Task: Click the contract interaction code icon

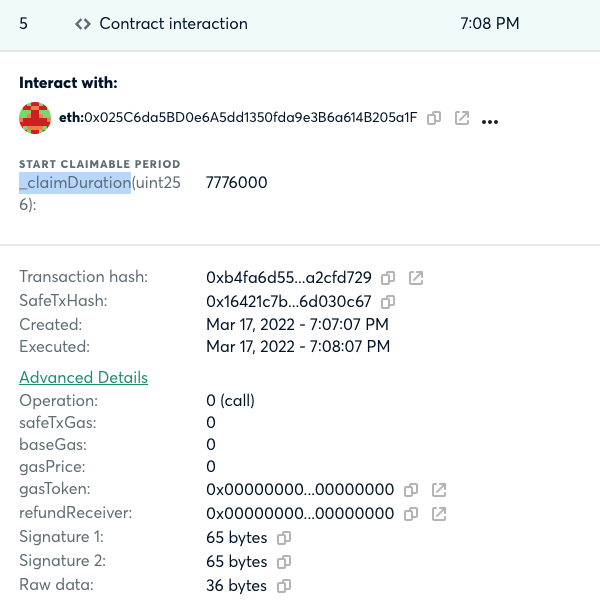Action: click(83, 24)
